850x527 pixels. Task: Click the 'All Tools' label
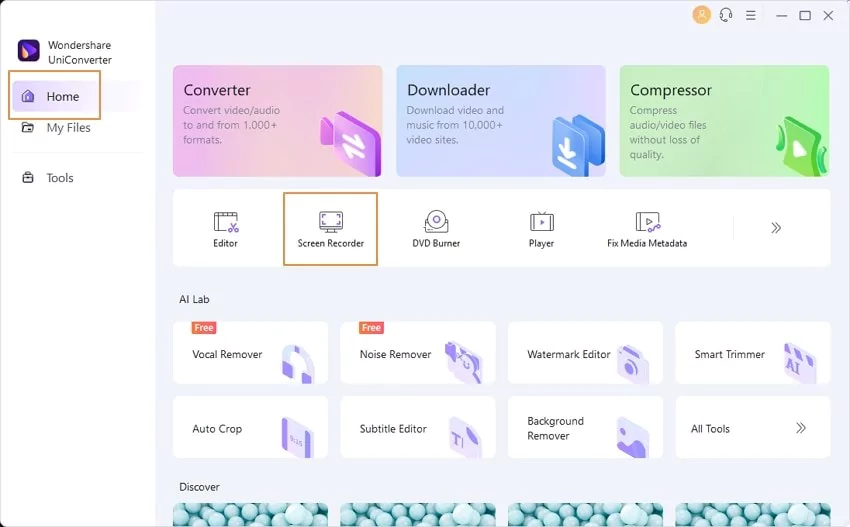coord(710,429)
